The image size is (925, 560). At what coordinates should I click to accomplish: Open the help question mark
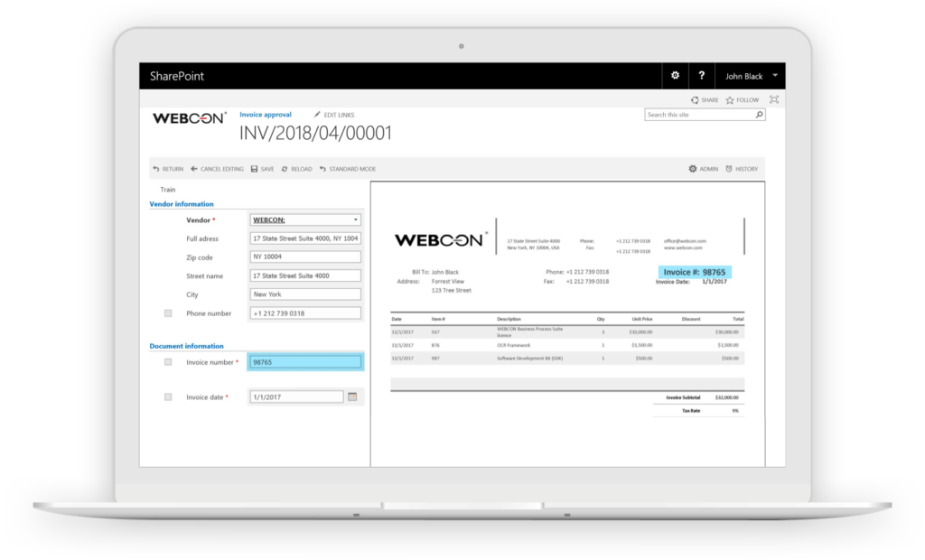coord(701,76)
